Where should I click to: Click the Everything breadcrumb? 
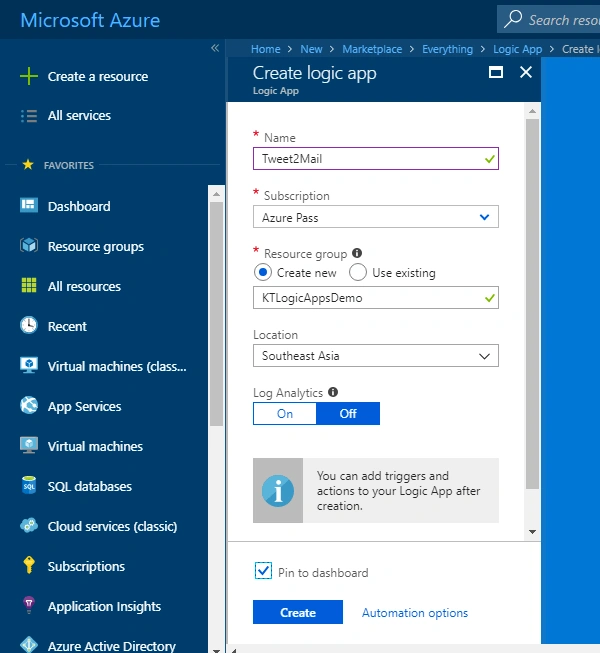coord(448,49)
